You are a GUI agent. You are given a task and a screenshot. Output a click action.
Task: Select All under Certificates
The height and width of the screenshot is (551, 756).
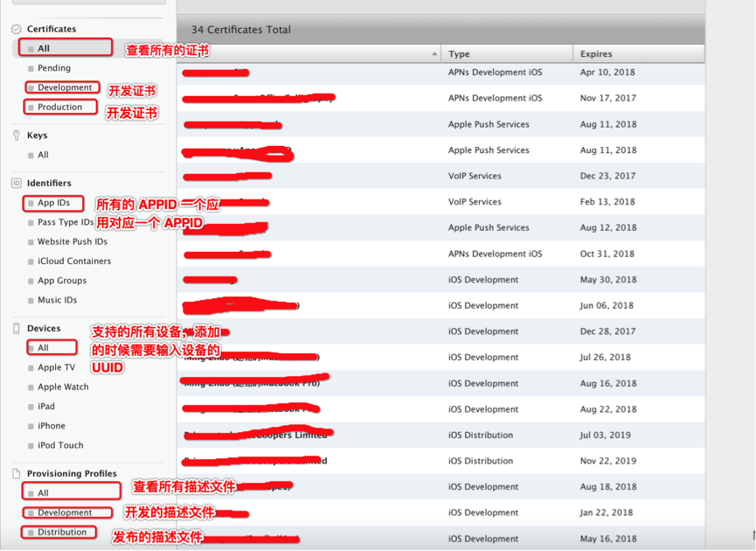[x=44, y=48]
